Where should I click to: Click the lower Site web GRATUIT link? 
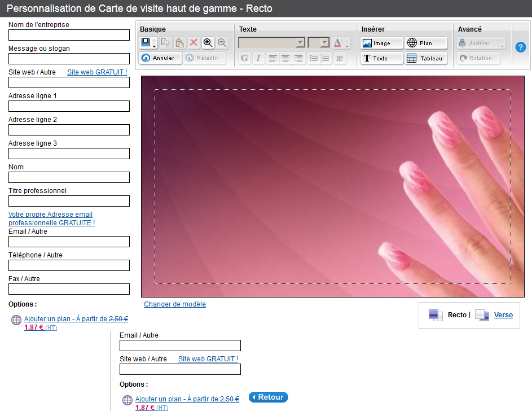[x=208, y=358]
